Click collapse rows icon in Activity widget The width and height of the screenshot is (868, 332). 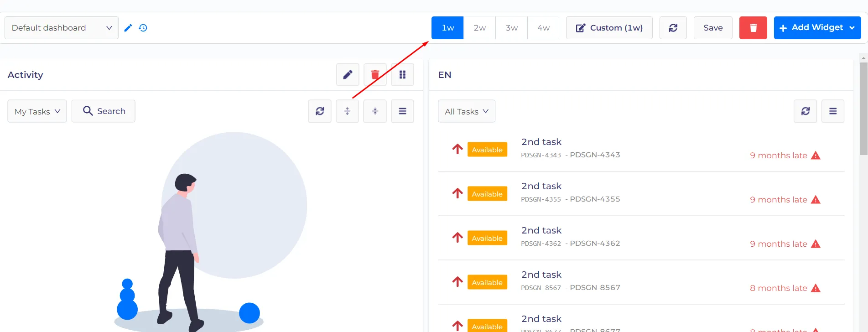(375, 111)
